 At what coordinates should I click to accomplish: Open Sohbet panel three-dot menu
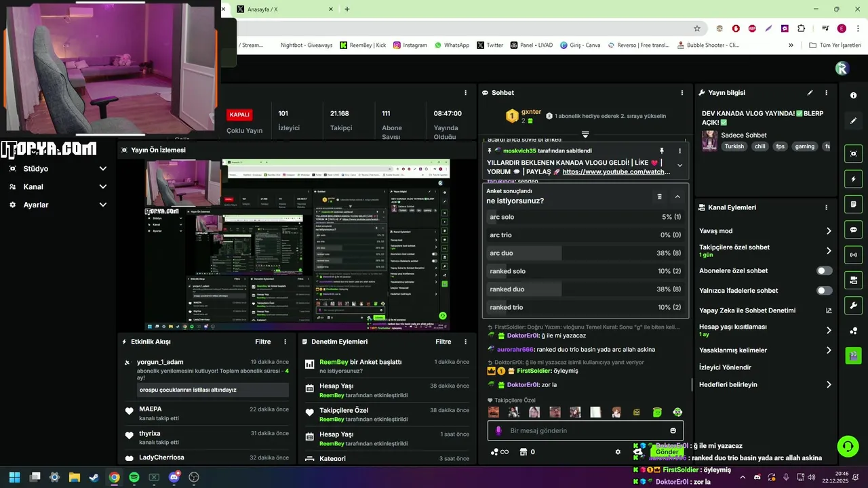pos(682,93)
